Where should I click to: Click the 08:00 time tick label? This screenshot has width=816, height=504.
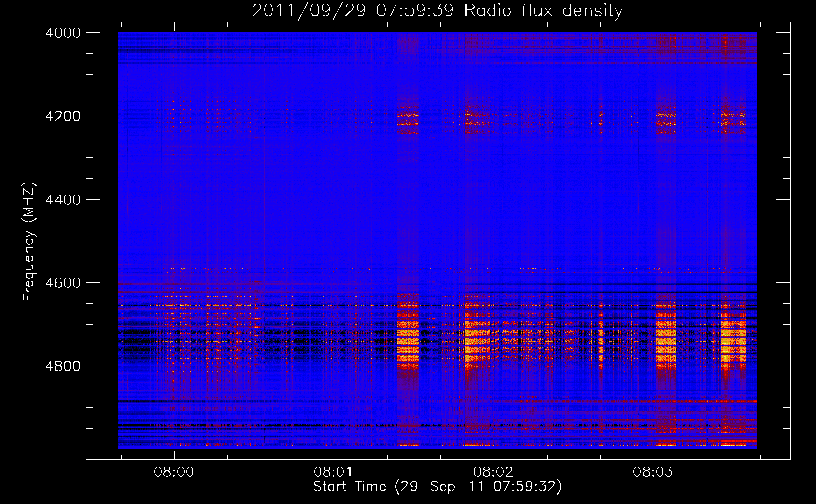(174, 472)
